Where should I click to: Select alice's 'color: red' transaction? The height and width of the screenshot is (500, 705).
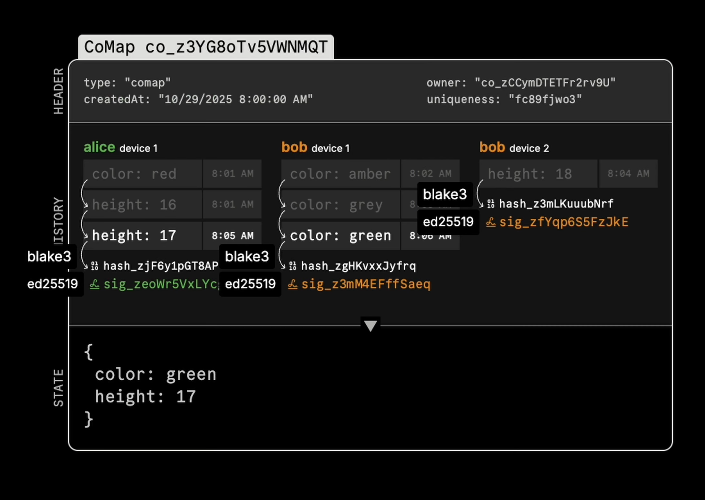[142, 174]
